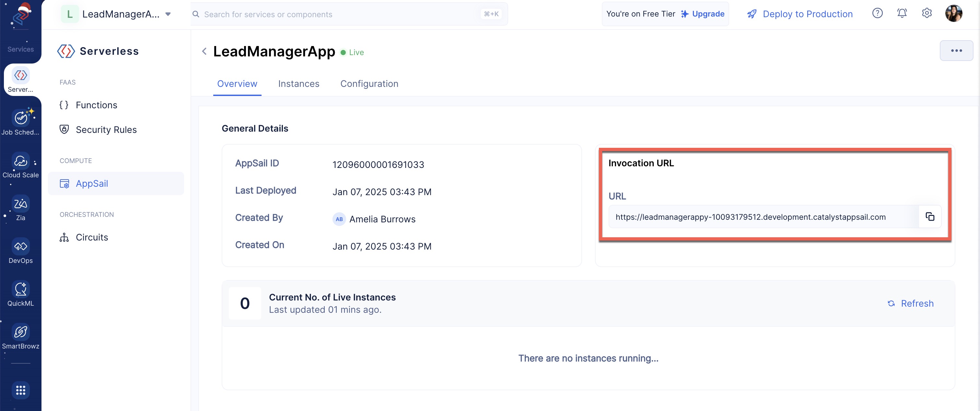The image size is (980, 411).
Task: Click the Upgrade plan link
Action: coord(709,13)
